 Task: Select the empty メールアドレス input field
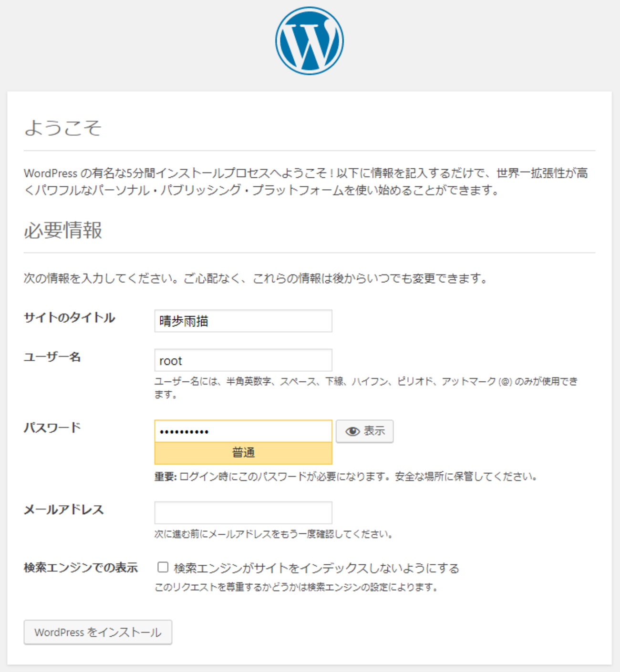coord(243,513)
